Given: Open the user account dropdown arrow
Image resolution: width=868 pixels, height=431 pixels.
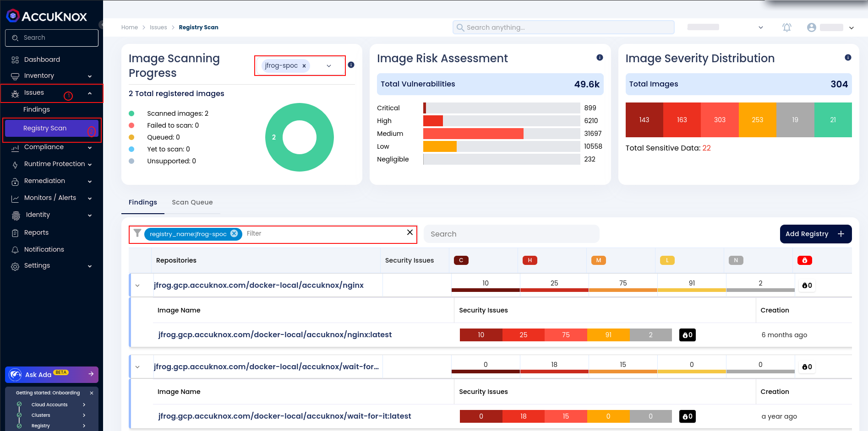Looking at the screenshot, I should (852, 28).
